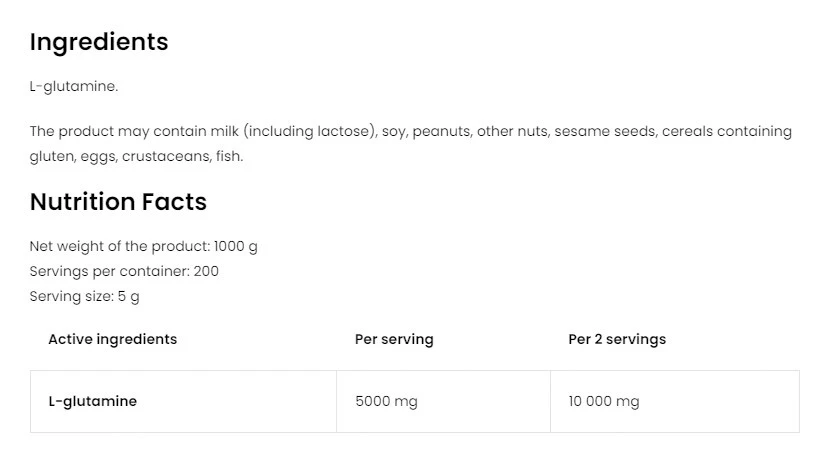Image resolution: width=826 pixels, height=468 pixels.
Task: Click the Ingredients heading
Action: pyautogui.click(x=99, y=42)
